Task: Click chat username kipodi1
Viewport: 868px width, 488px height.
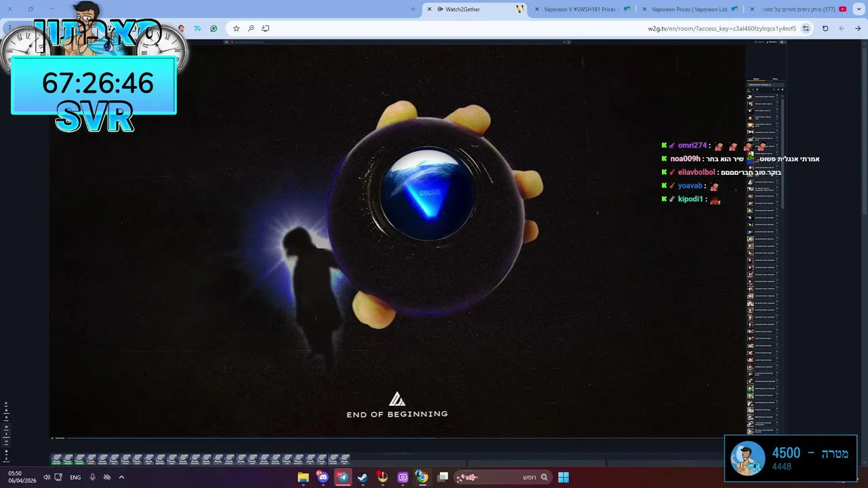Action: (x=690, y=199)
